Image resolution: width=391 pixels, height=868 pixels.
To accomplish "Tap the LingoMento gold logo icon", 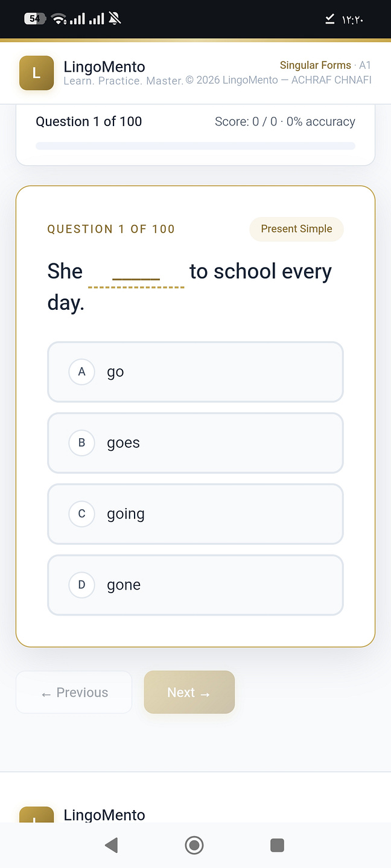I will click(x=36, y=73).
